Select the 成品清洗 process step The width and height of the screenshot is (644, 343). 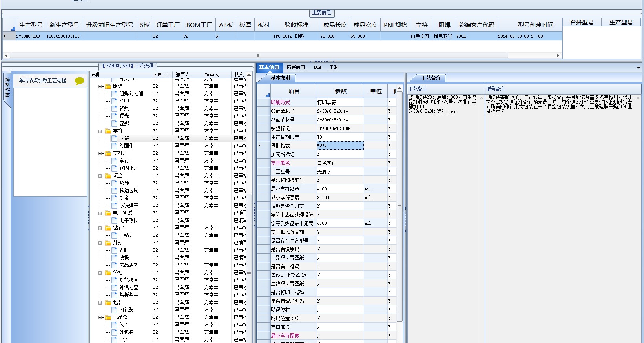[129, 265]
